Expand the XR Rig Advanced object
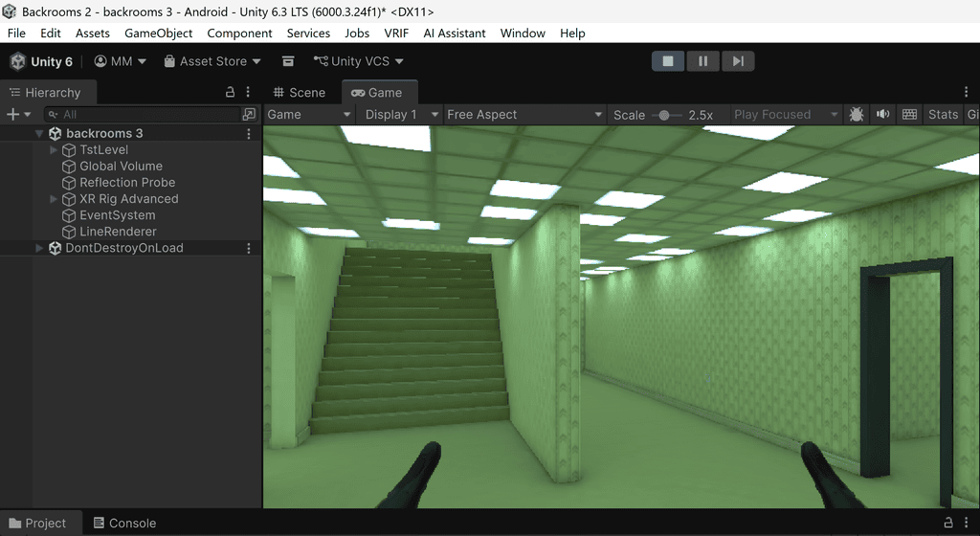Screen dimensions: 980x536 pos(54,199)
